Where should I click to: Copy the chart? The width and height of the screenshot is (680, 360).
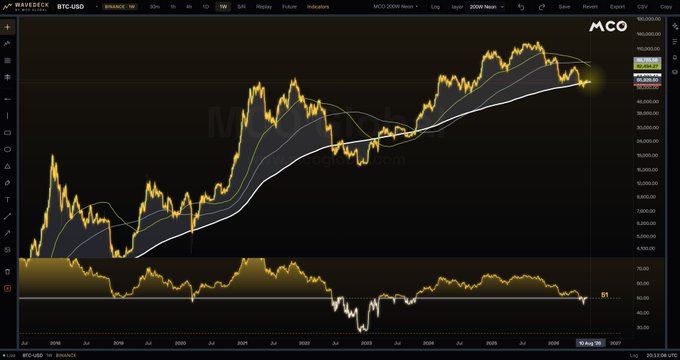[x=666, y=7]
